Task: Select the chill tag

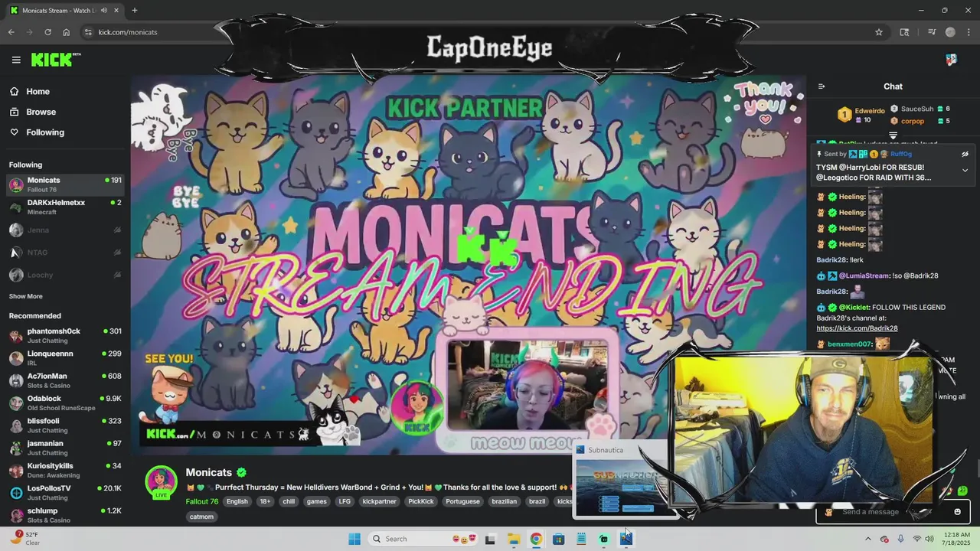Action: pos(289,501)
